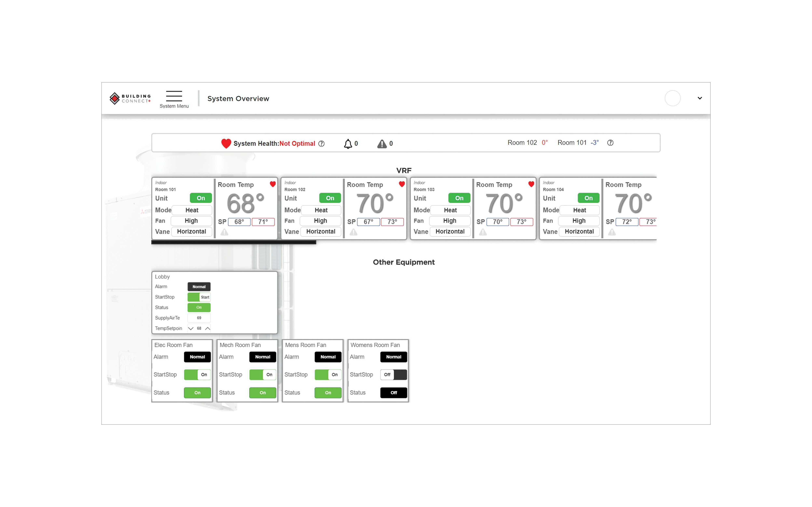Viewport: 812px width, 507px height.
Task: Open the Room 103 Fan High selector
Action: coord(449,221)
